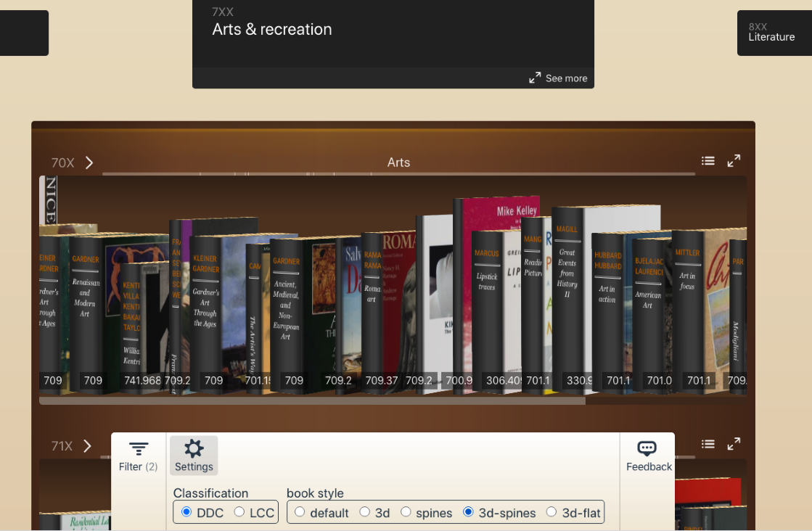Click the Settings gear icon
This screenshot has width=812, height=531.
(x=194, y=448)
